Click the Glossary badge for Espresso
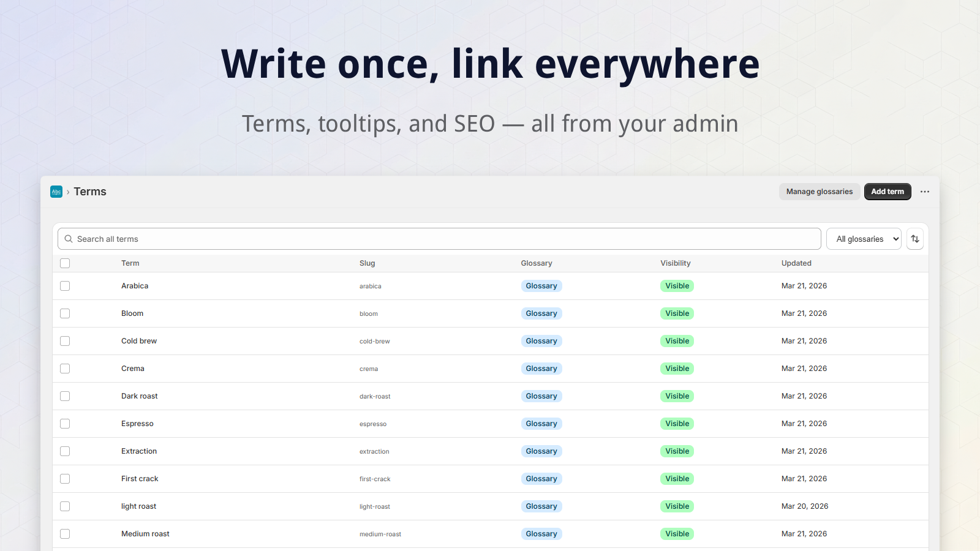Image resolution: width=980 pixels, height=551 pixels. pyautogui.click(x=541, y=424)
